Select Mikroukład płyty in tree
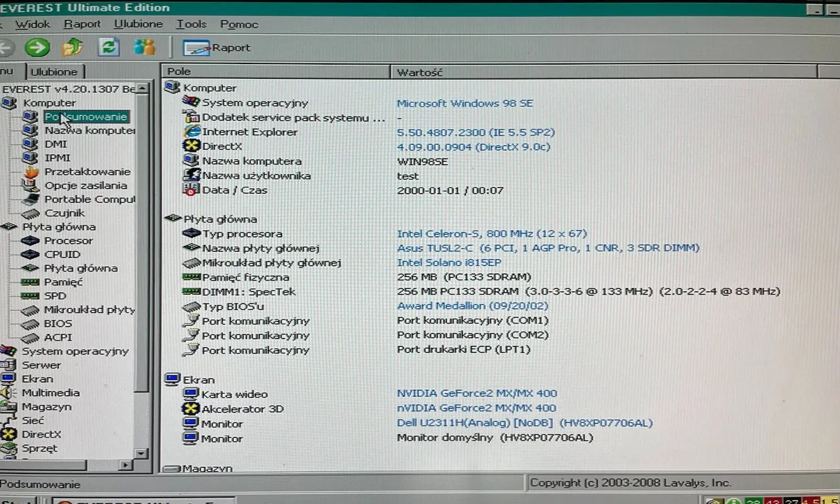Viewport: 840px width, 504px height. pos(89,310)
